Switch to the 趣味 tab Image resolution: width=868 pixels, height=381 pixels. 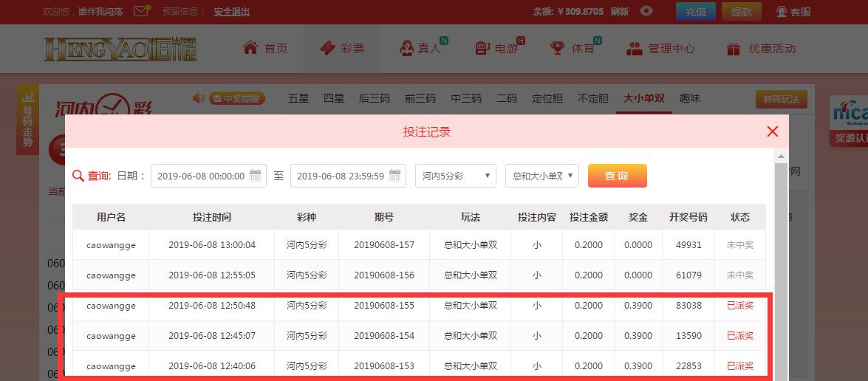(689, 98)
